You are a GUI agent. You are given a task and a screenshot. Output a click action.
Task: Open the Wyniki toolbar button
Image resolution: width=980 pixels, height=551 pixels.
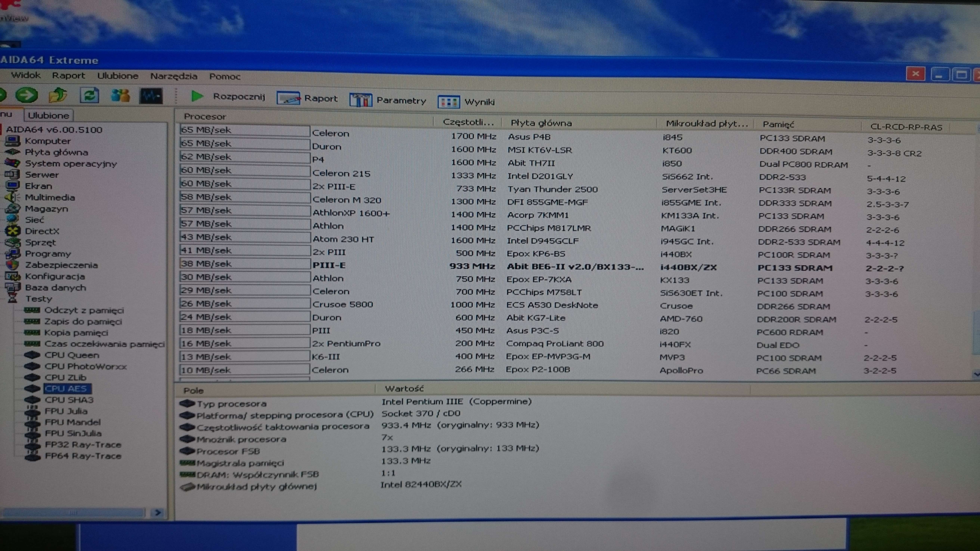(466, 102)
